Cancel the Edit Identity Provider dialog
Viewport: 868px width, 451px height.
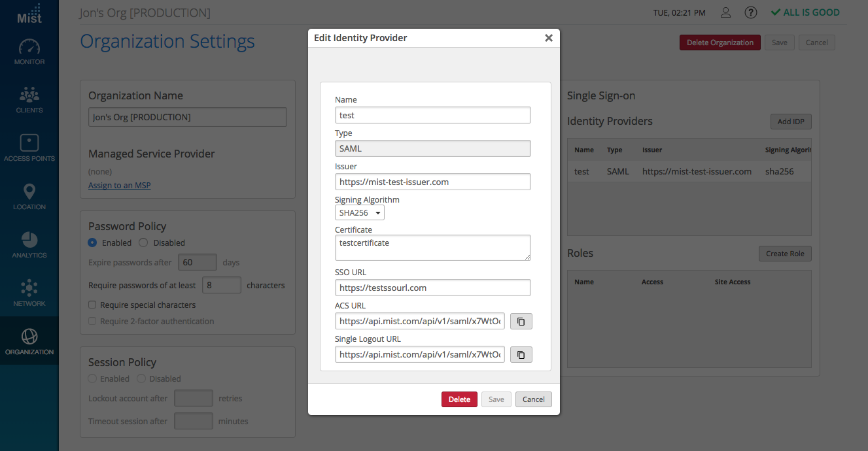(x=533, y=399)
